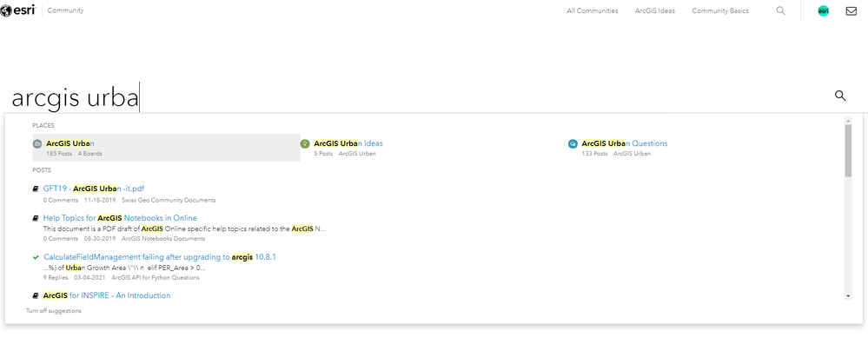Viewport: 868px width, 351px height.
Task: Click the ArcGIS Urban Ideas lightbulb icon
Action: click(305, 143)
